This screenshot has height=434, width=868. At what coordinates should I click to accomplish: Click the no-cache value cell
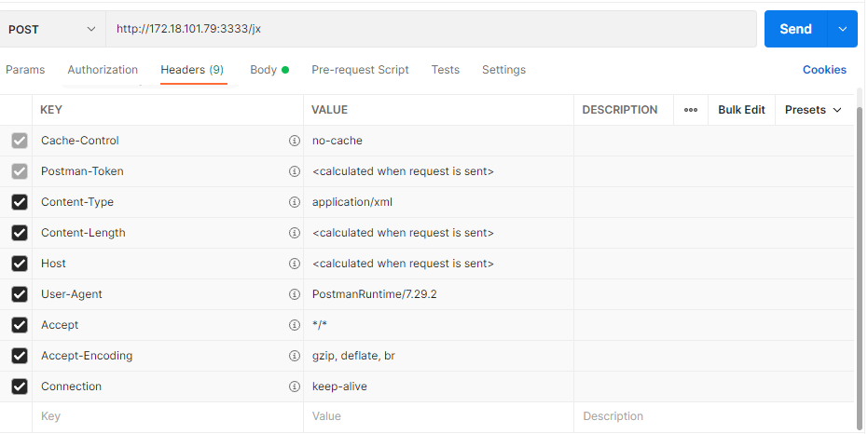point(438,141)
